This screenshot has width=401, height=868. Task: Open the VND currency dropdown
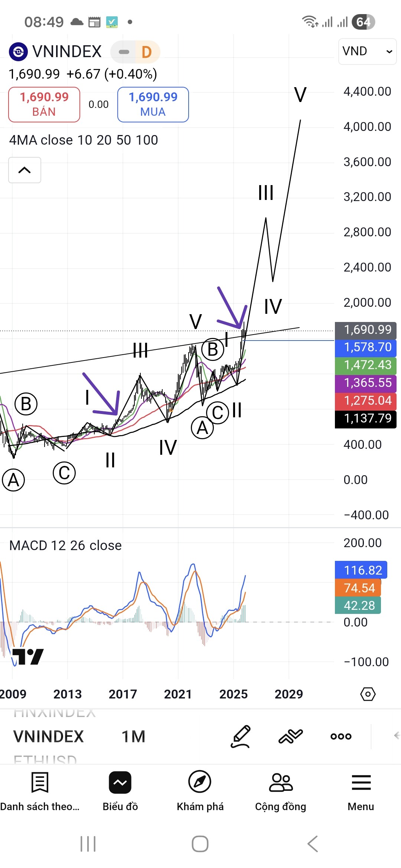(367, 51)
